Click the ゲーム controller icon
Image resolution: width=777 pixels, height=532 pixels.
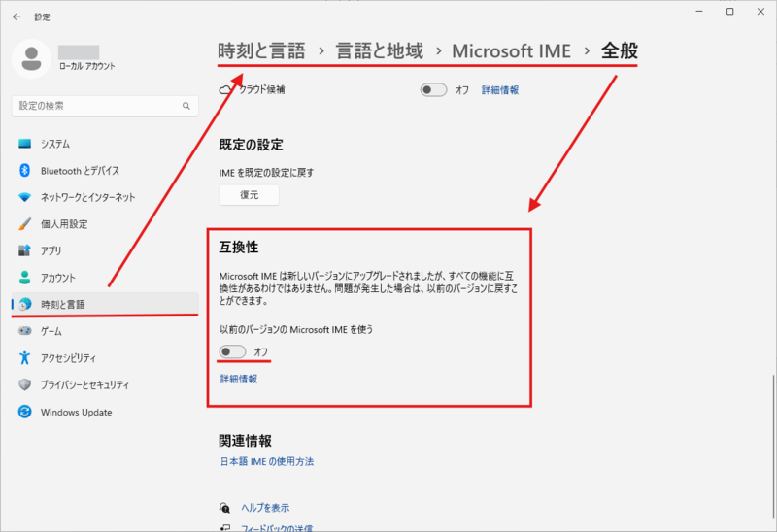(x=25, y=331)
